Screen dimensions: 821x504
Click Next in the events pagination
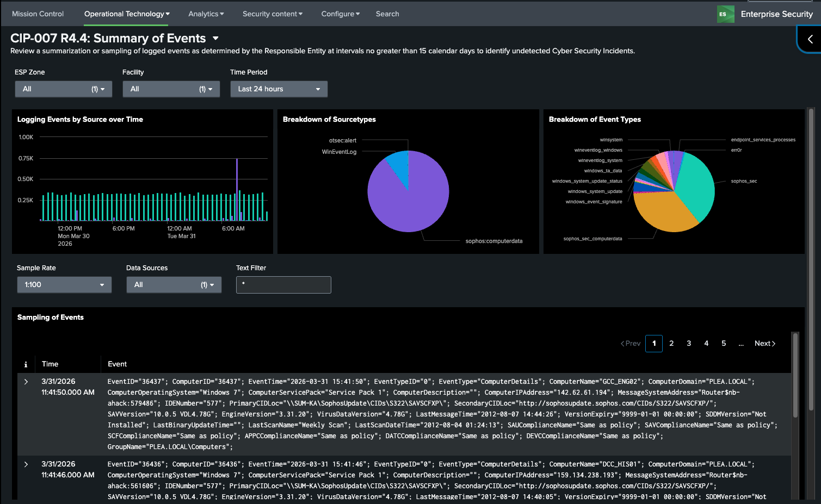click(x=764, y=344)
